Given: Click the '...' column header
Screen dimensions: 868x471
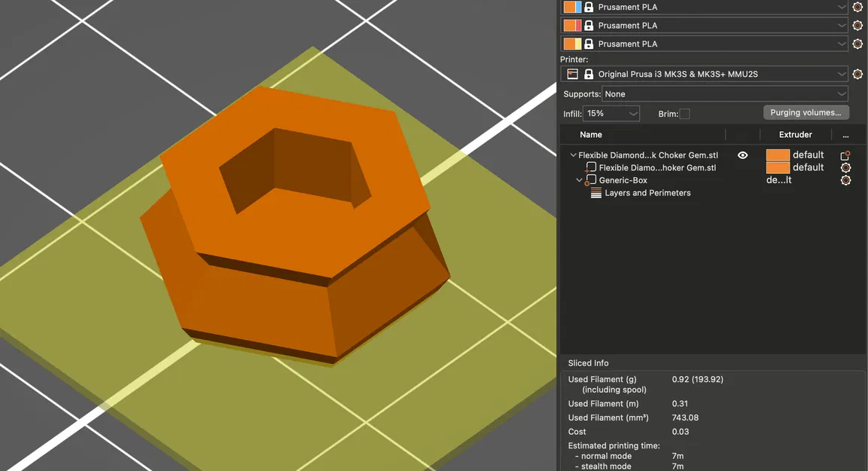Looking at the screenshot, I should [845, 135].
